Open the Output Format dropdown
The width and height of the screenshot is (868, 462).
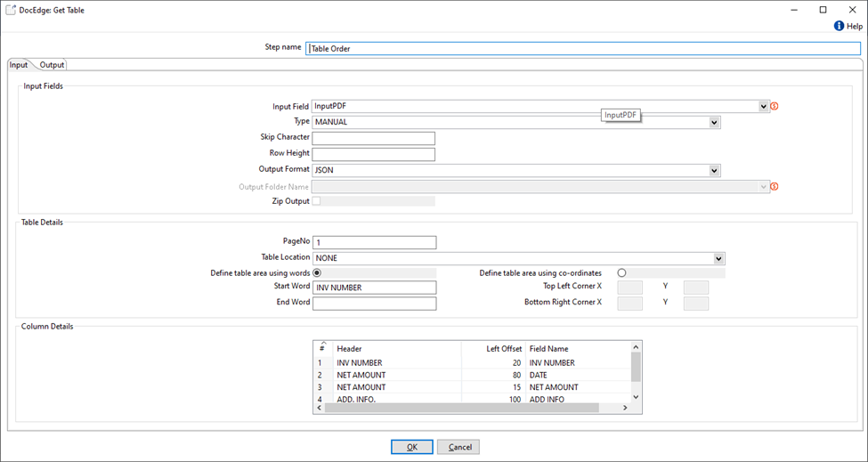[x=714, y=170]
